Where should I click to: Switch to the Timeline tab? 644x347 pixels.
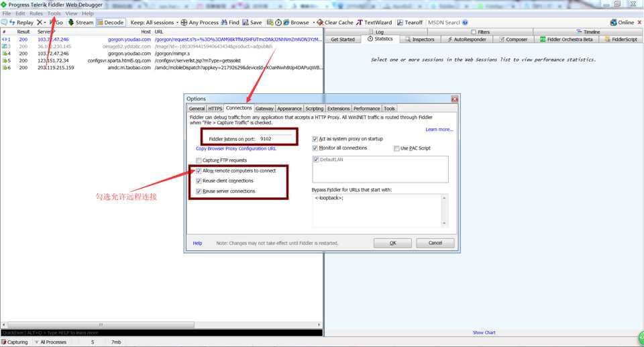pyautogui.click(x=588, y=32)
